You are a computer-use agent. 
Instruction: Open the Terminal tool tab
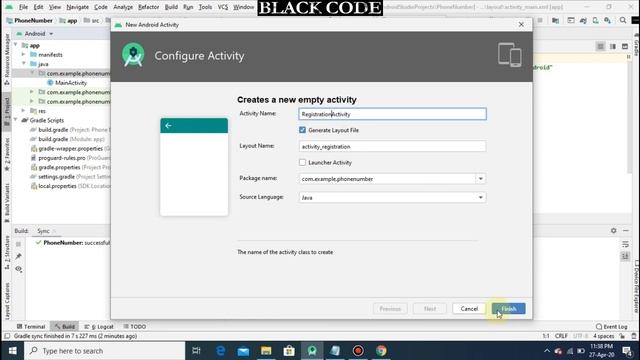coord(31,327)
